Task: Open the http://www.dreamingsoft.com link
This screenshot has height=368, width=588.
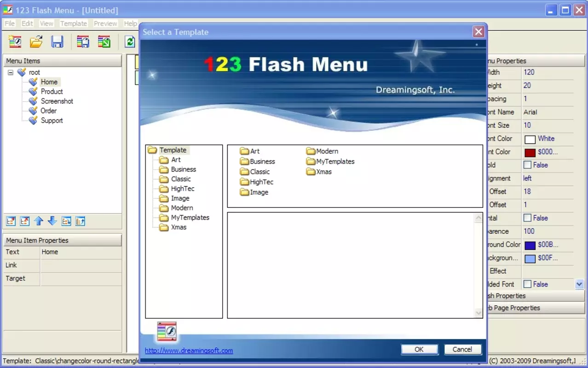Action: 189,351
